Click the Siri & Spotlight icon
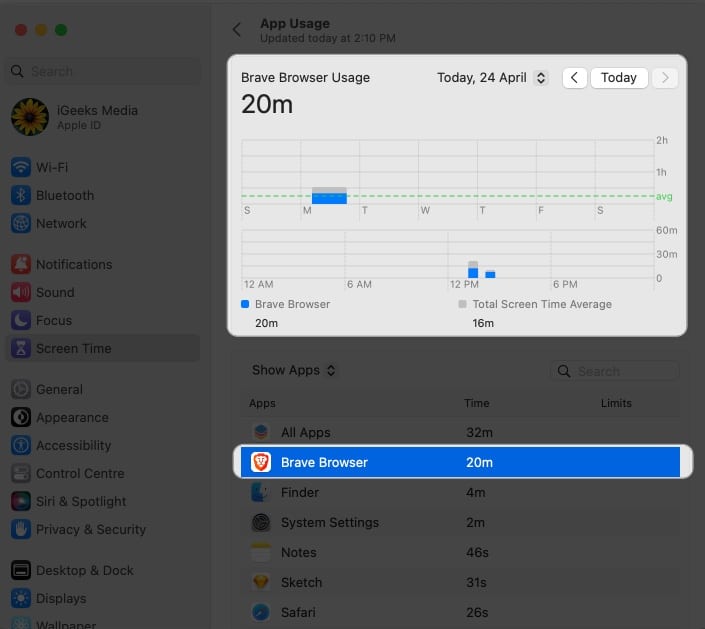 (21, 501)
